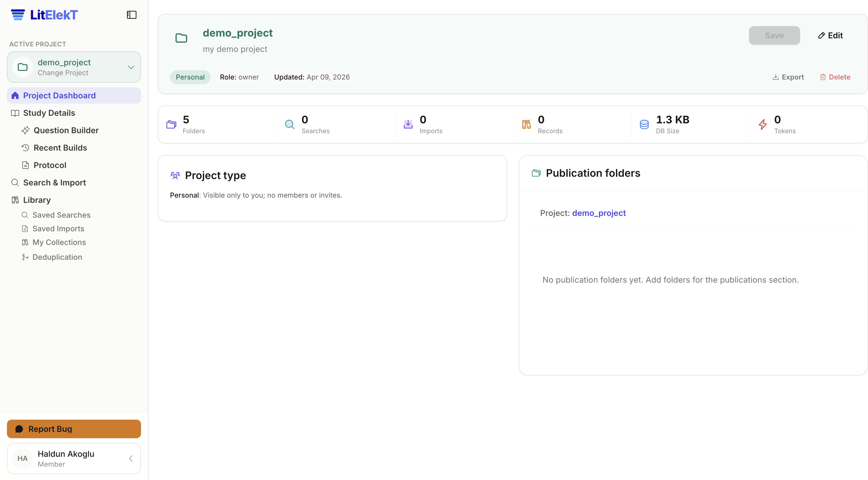This screenshot has height=480, width=868.
Task: Click the folder icon in the project header
Action: 181,38
